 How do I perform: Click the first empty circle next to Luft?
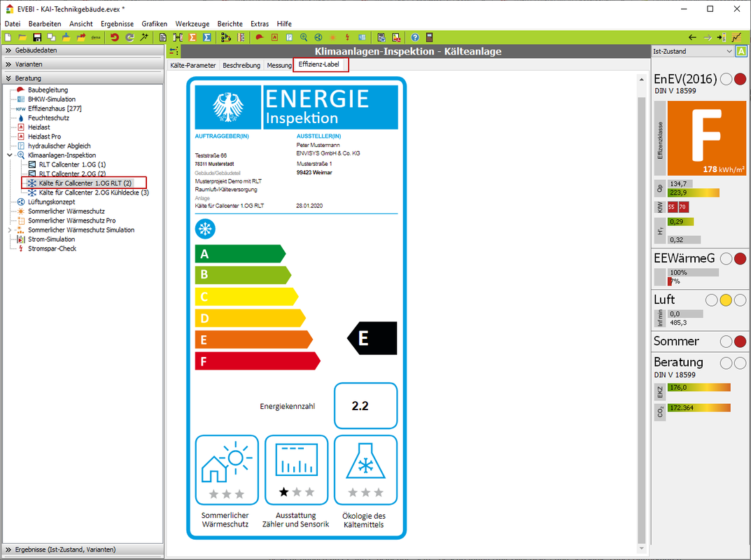[711, 300]
